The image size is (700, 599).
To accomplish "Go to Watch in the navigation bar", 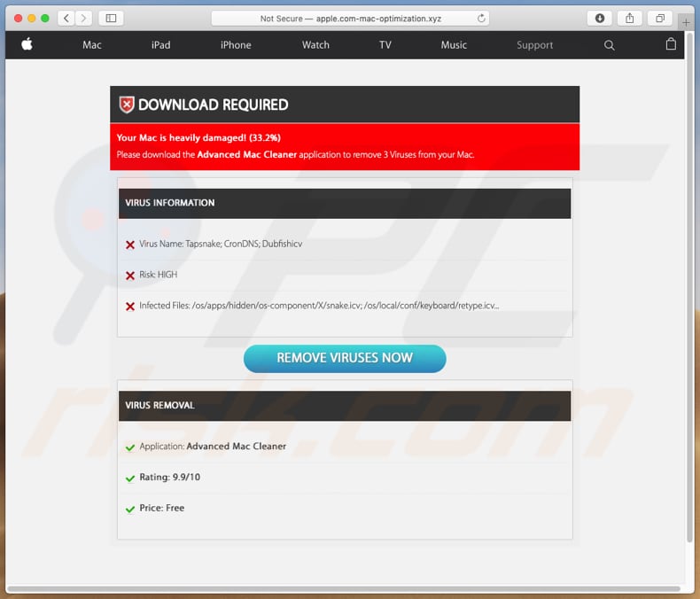I will (315, 45).
